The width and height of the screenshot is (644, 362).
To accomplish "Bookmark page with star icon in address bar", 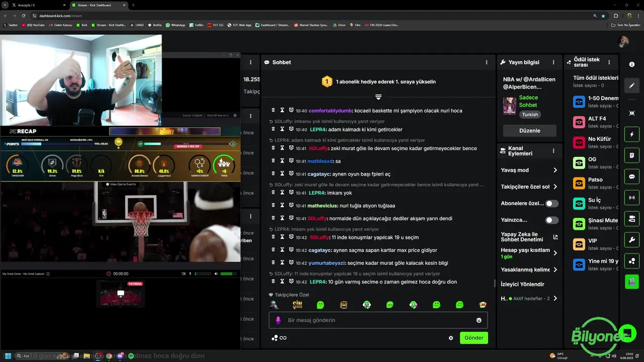I will coord(603,16).
